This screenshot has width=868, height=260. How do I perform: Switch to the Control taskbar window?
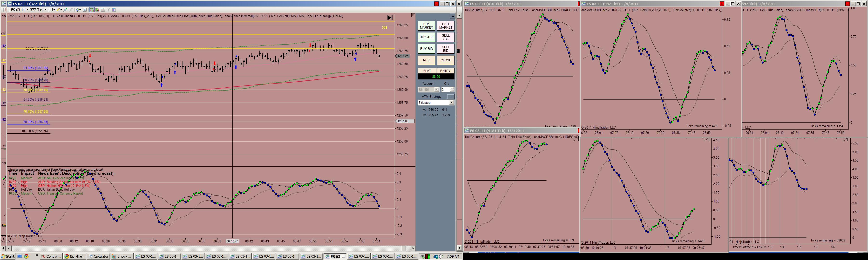[52, 256]
